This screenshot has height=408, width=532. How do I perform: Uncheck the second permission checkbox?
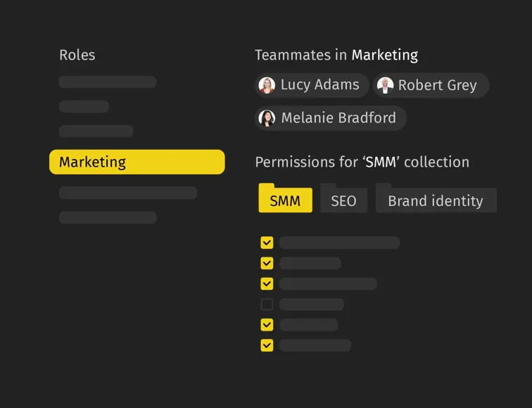pos(267,263)
